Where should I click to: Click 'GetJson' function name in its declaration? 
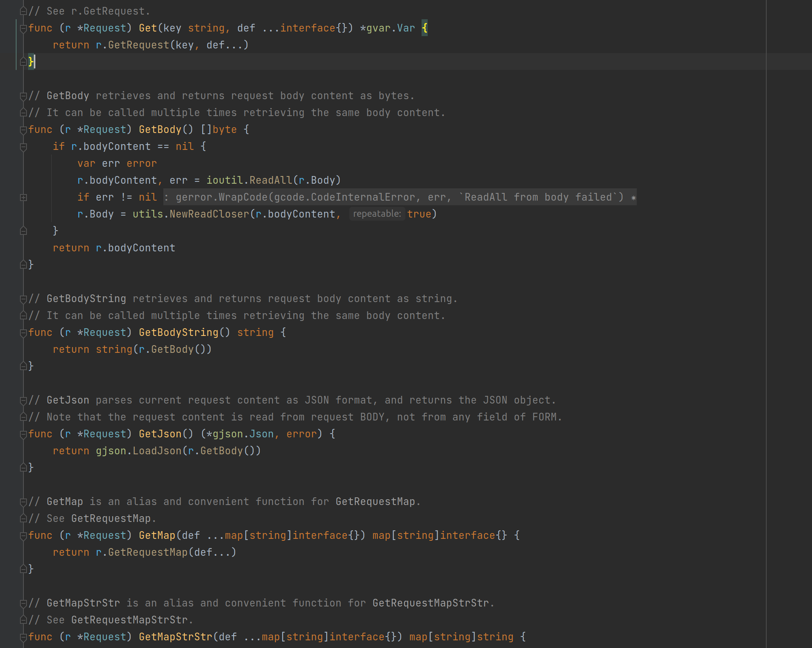pyautogui.click(x=160, y=434)
